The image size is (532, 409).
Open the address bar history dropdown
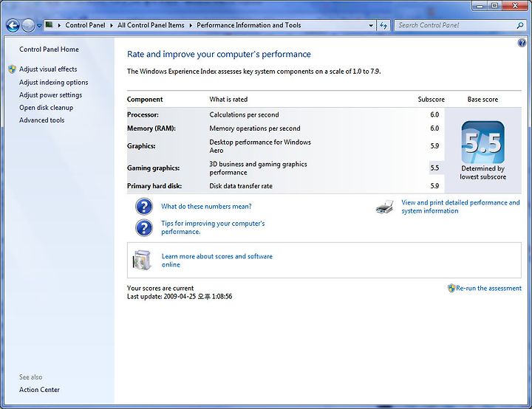tap(371, 25)
